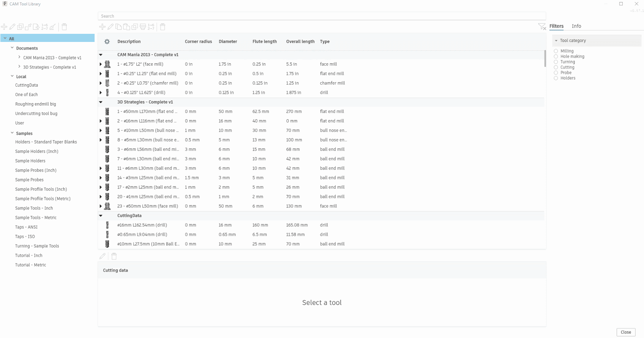
Task: Click the chamfer mill tool icon
Action: tap(107, 83)
